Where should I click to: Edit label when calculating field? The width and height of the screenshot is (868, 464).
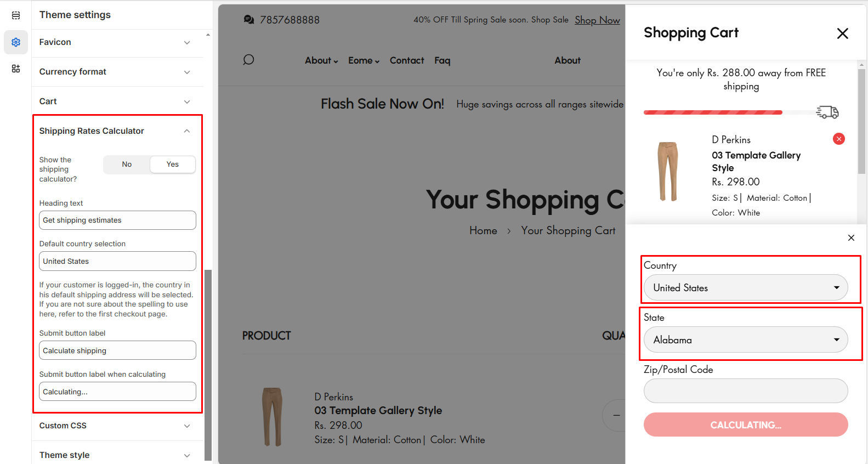[x=117, y=392]
